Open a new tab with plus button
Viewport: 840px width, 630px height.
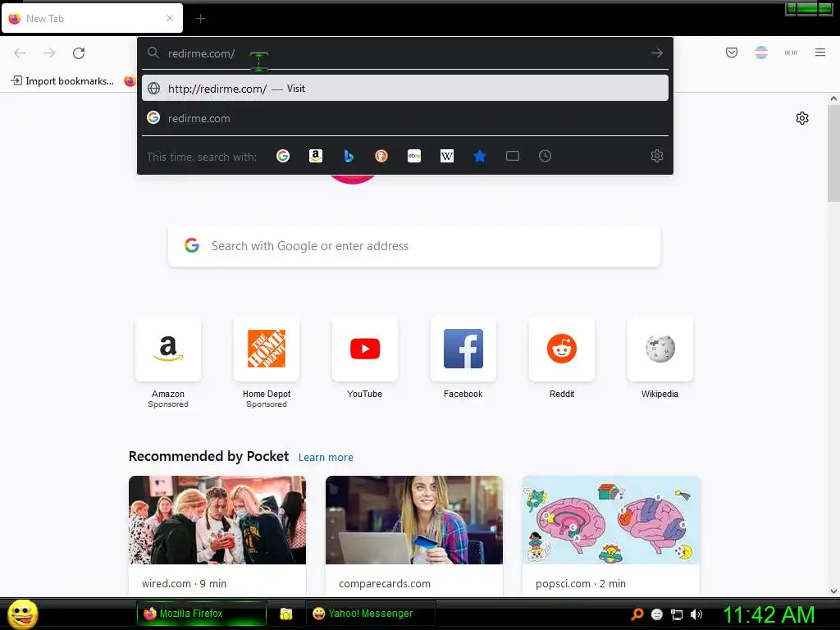click(200, 19)
